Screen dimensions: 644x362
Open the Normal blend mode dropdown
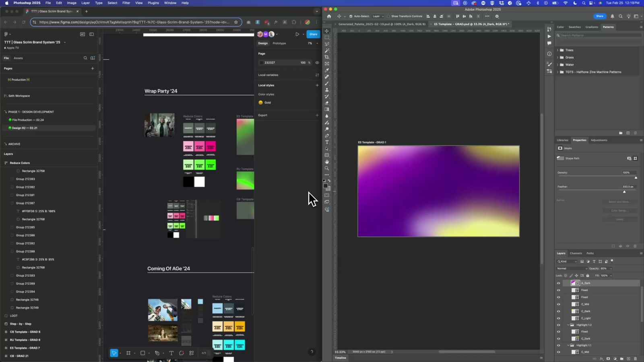click(572, 269)
